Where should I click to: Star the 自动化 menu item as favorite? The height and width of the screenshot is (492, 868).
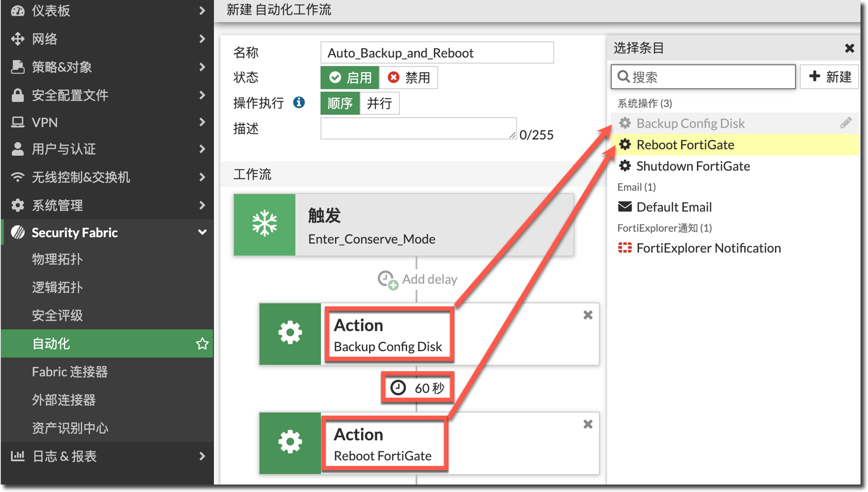click(x=202, y=344)
